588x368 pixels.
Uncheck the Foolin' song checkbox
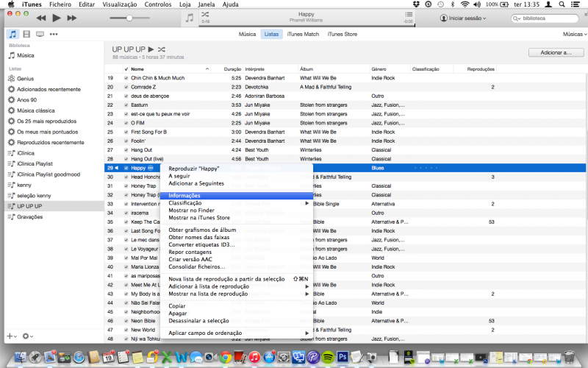pos(126,141)
